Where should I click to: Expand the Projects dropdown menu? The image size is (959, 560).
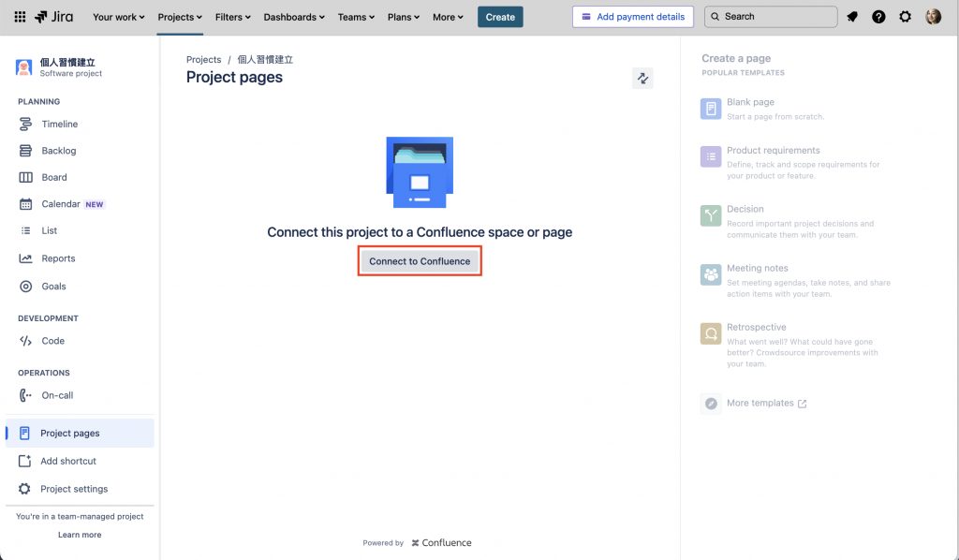tap(180, 17)
